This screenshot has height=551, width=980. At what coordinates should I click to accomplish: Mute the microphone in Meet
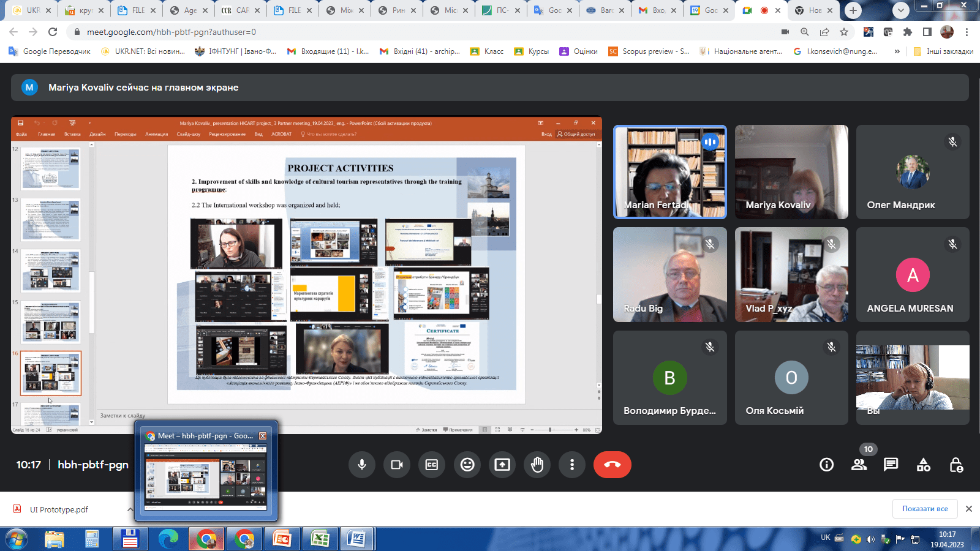[x=362, y=465]
